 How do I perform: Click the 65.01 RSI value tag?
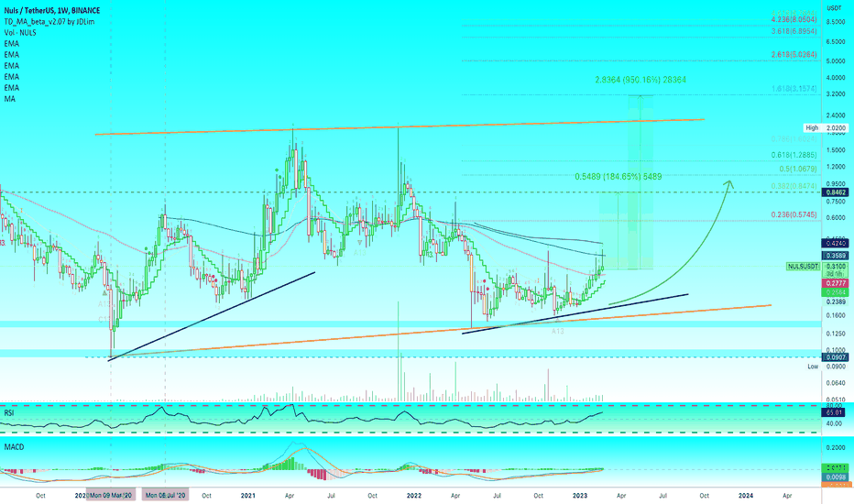pyautogui.click(x=835, y=412)
